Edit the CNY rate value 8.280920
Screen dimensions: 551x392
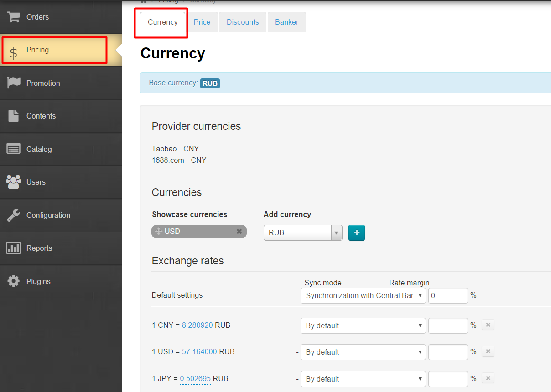pos(197,325)
